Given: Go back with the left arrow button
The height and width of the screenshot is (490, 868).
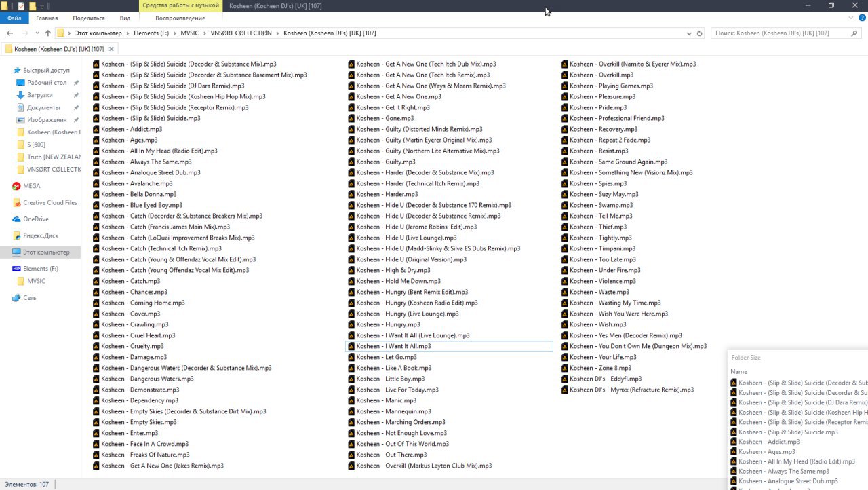Looking at the screenshot, I should 9,33.
